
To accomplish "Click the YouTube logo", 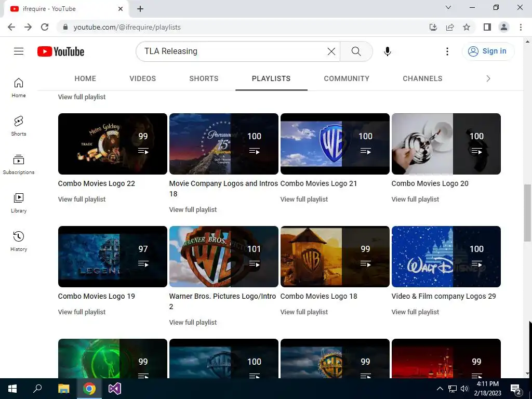I will [x=61, y=51].
